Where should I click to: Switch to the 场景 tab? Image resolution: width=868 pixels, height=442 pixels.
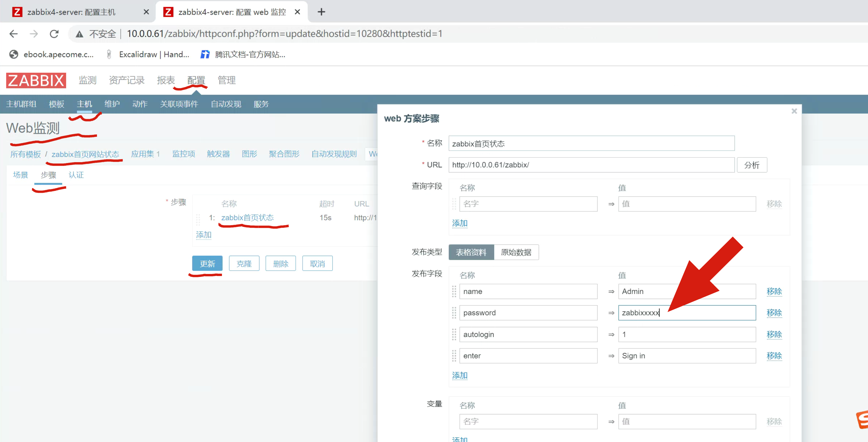20,175
